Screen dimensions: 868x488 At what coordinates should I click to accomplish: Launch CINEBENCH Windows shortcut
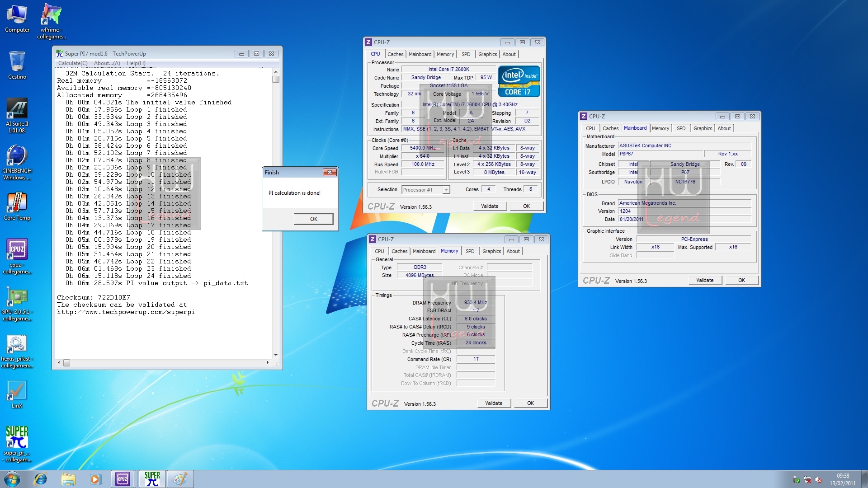click(17, 163)
